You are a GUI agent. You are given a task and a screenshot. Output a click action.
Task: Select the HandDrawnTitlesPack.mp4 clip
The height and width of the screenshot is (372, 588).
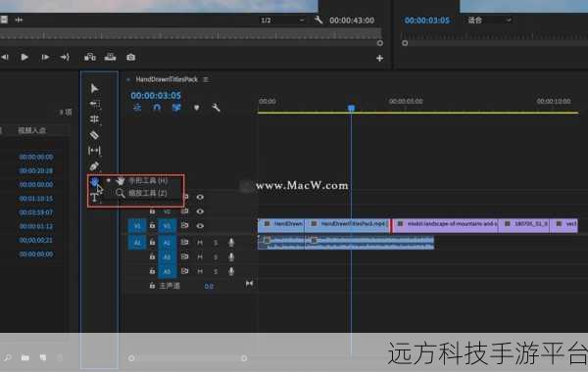point(347,226)
